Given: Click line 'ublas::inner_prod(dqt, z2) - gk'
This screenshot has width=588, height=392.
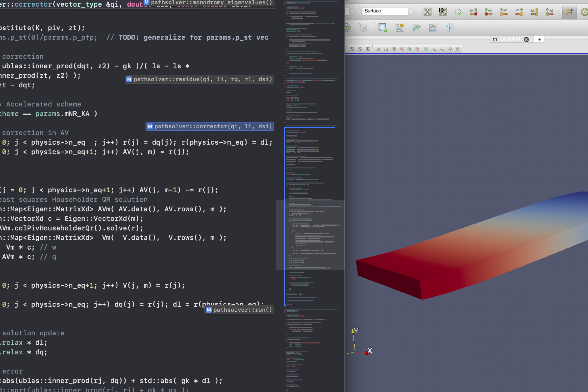Looking at the screenshot, I should [x=67, y=66].
